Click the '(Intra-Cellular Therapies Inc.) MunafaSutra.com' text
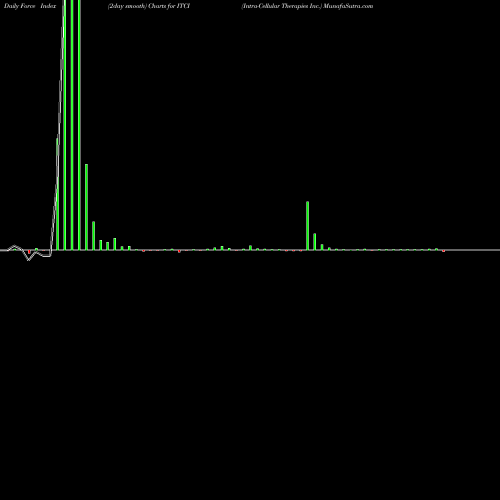Image resolution: width=500 pixels, height=500 pixels. pos(307,6)
